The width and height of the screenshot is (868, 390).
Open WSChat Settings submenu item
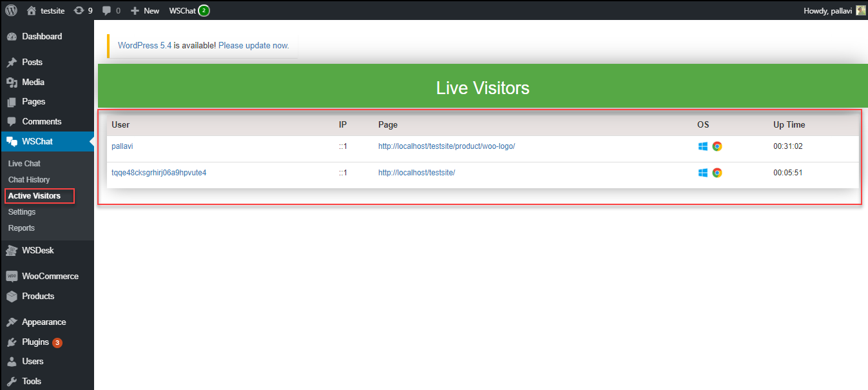click(22, 212)
